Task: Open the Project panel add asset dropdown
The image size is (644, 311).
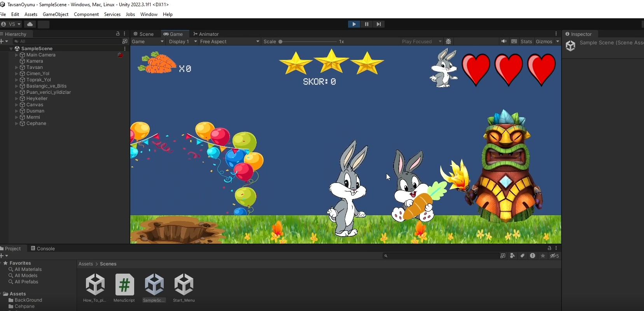Action: 4,256
